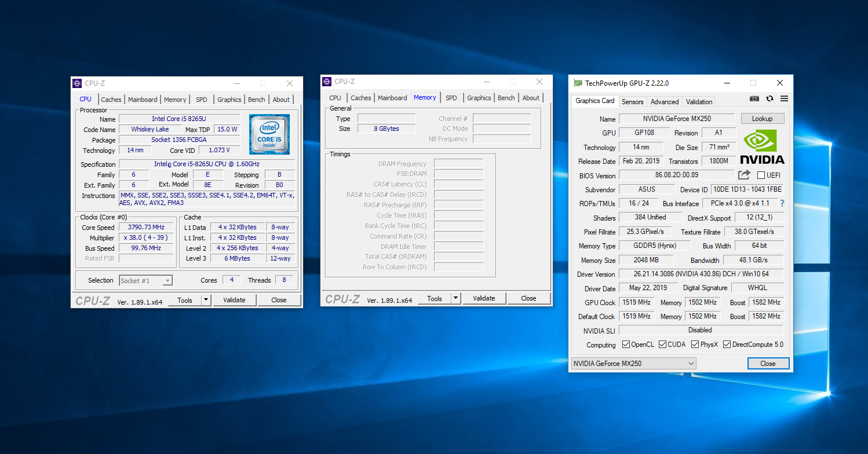Click Close button in left CPU-Z window
This screenshot has width=868, height=454.
coord(279,300)
